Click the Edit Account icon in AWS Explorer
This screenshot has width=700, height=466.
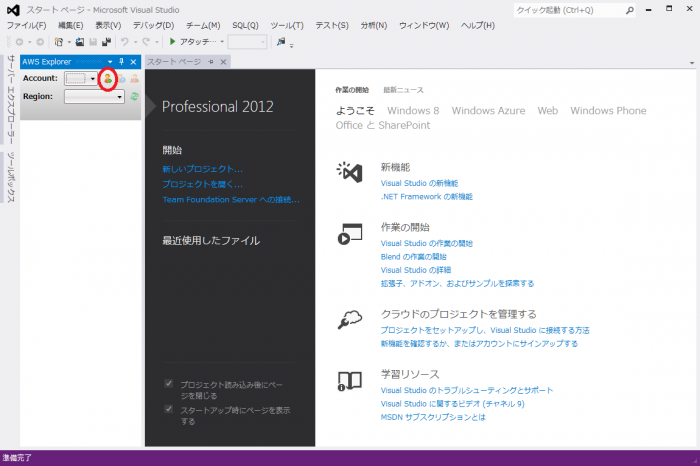121,79
